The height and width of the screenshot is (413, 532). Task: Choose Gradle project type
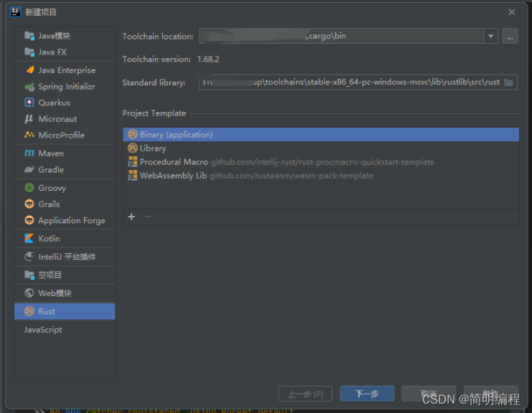click(65, 169)
